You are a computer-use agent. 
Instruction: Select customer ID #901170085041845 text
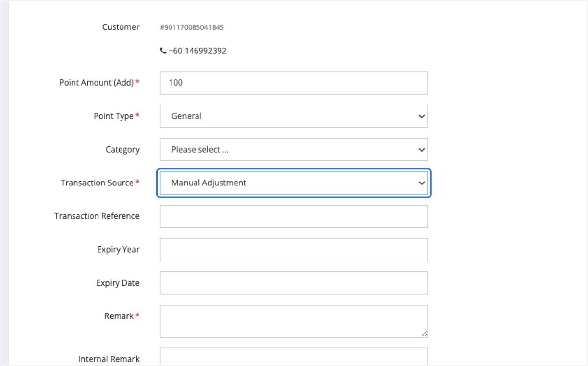pos(192,27)
